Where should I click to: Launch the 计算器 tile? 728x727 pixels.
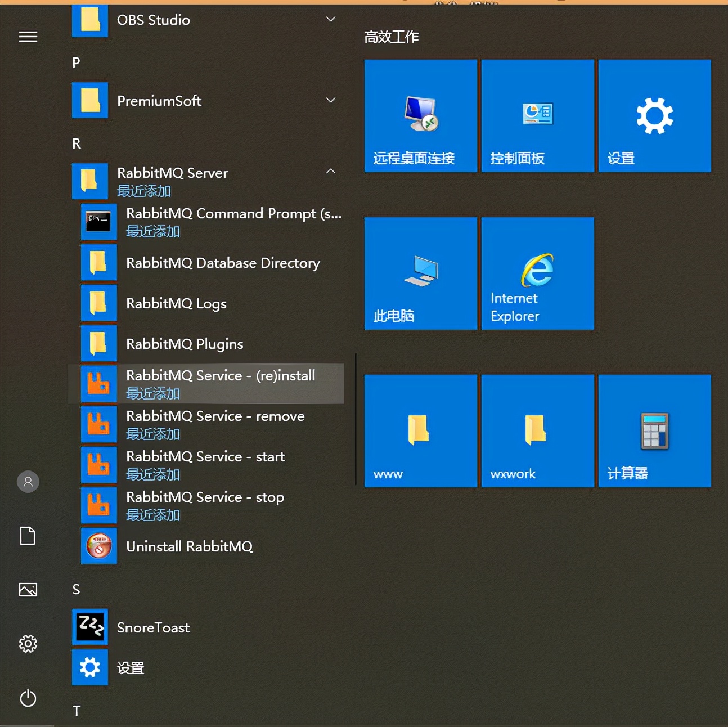coord(655,431)
